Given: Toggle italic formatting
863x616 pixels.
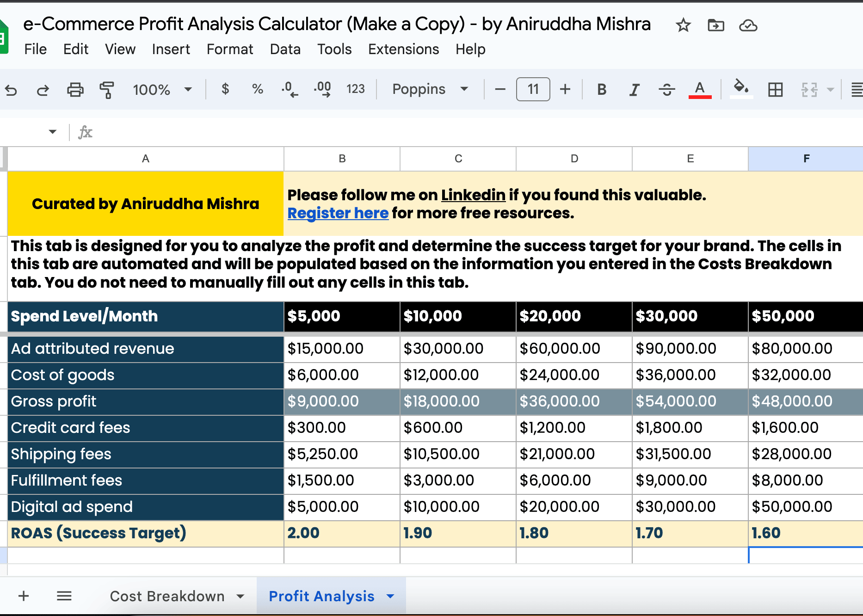Looking at the screenshot, I should 634,89.
